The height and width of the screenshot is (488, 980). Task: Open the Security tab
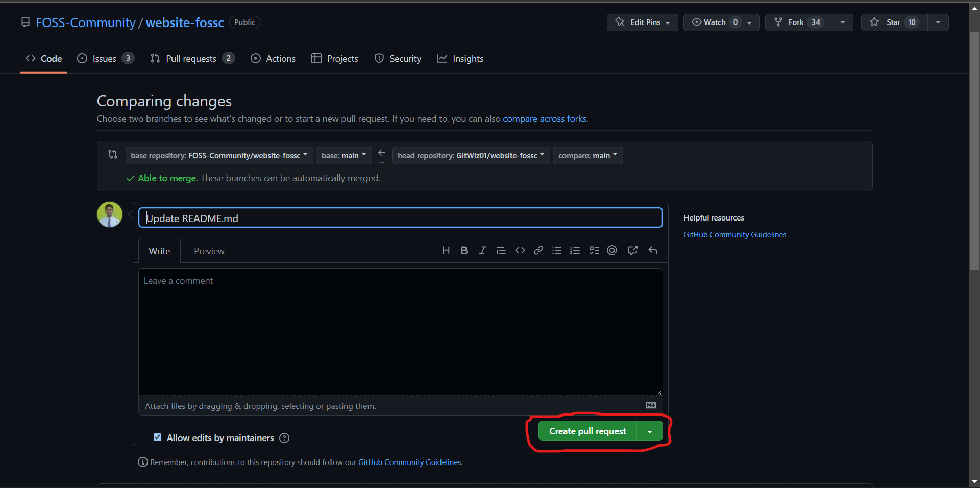[x=398, y=59]
